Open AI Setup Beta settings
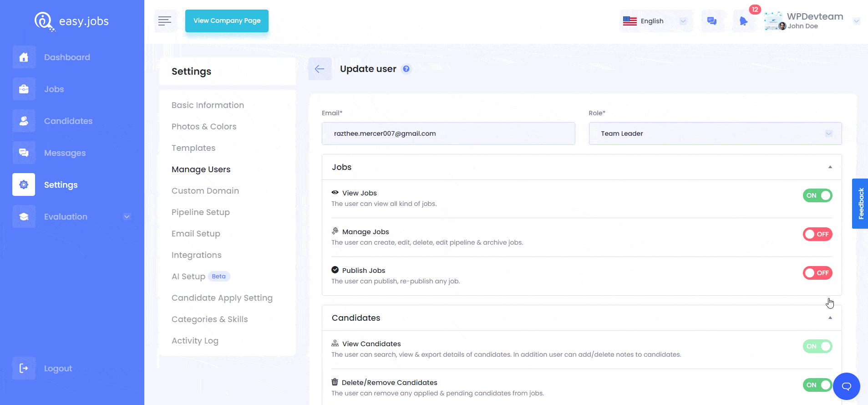868x405 pixels. coord(201,277)
